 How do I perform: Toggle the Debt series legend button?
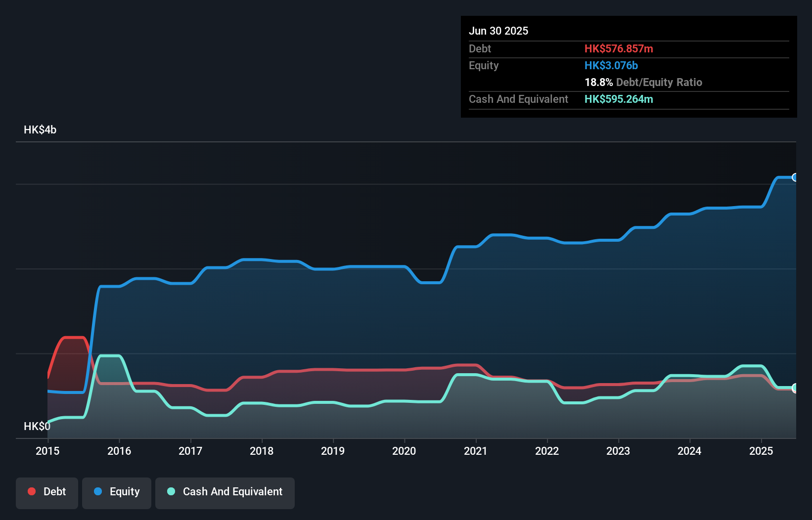[47, 493]
